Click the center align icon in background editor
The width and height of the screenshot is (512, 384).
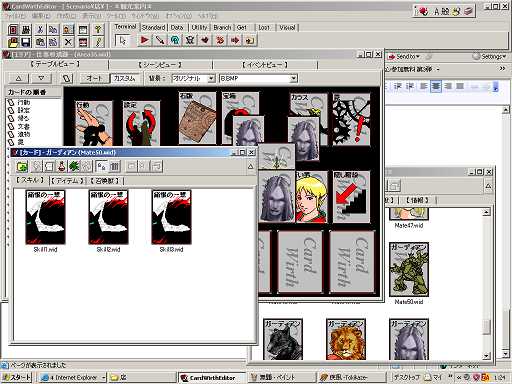point(436,86)
